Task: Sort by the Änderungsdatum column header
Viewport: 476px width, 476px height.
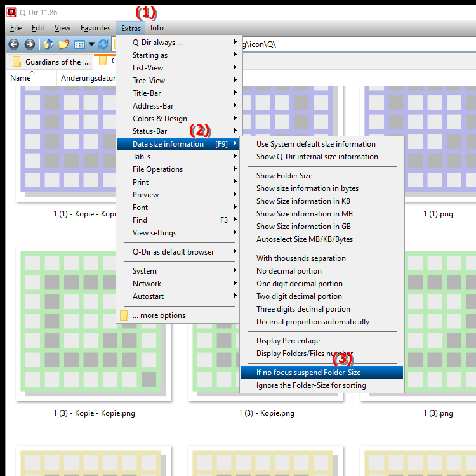Action: pos(86,77)
